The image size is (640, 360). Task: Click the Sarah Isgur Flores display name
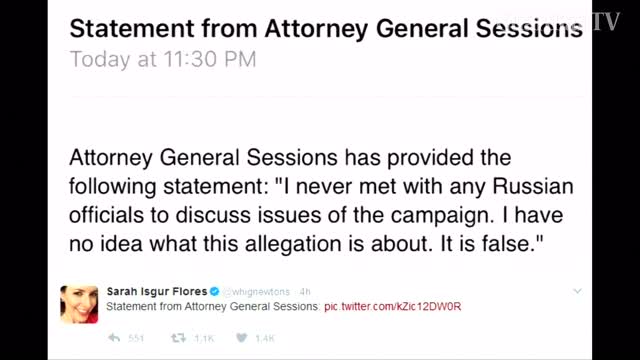(157, 291)
